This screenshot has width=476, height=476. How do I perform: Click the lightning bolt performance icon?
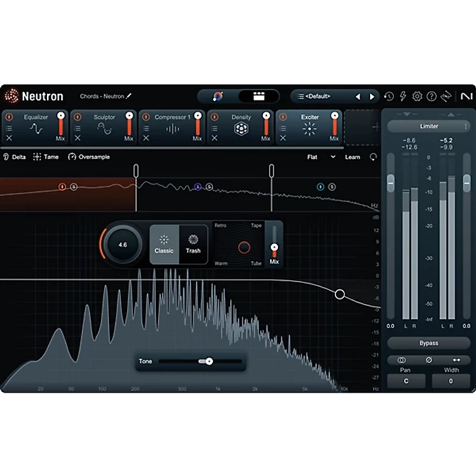pos(403,96)
